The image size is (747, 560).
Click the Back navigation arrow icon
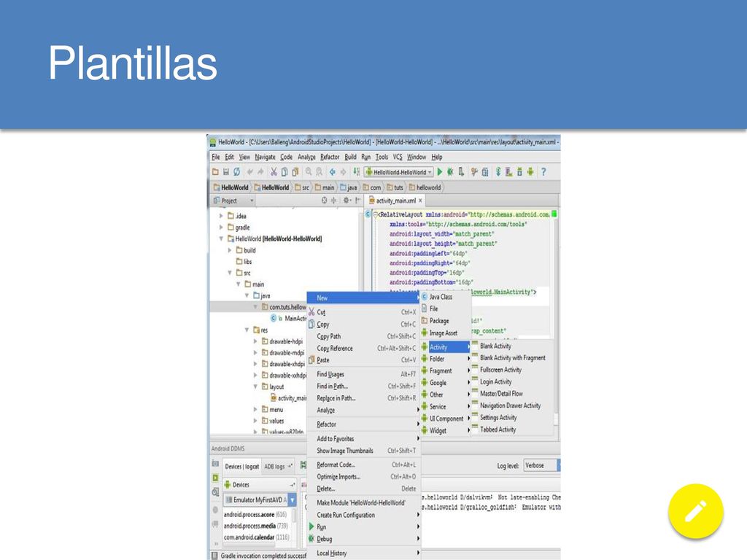click(332, 172)
